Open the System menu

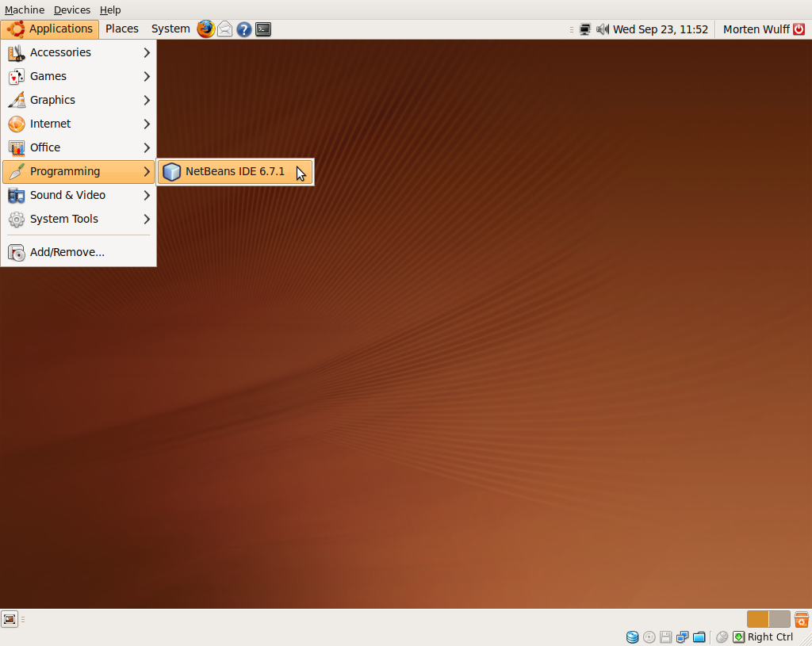[x=170, y=29]
